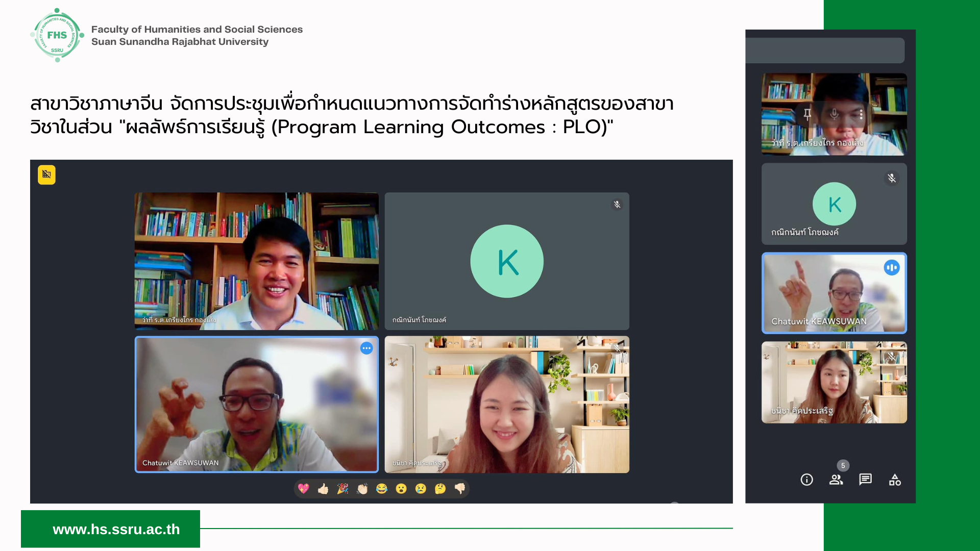Send the laughing face reaction
980x551 pixels.
(382, 489)
